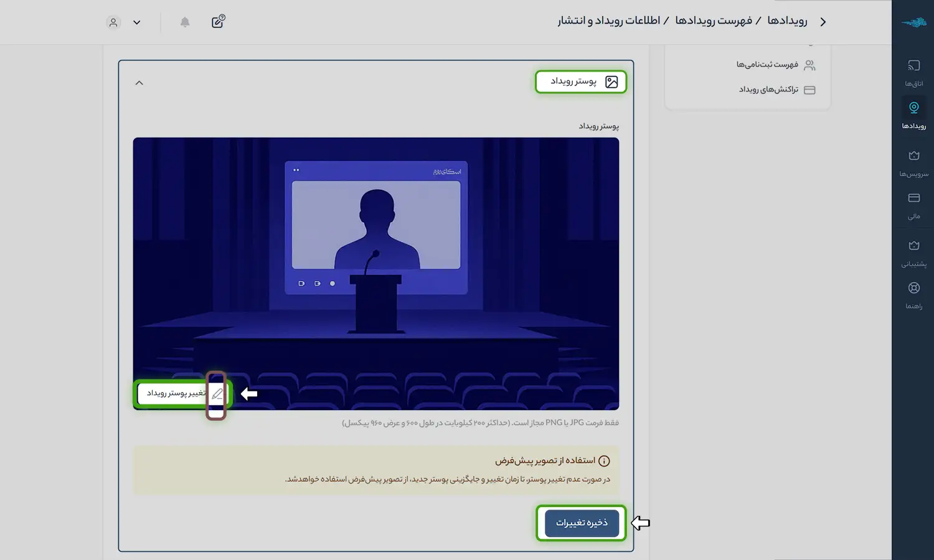The image size is (934, 560).
Task: Click the info icon beside استفاده از تصویر پیش‌فرض
Action: coord(603,461)
